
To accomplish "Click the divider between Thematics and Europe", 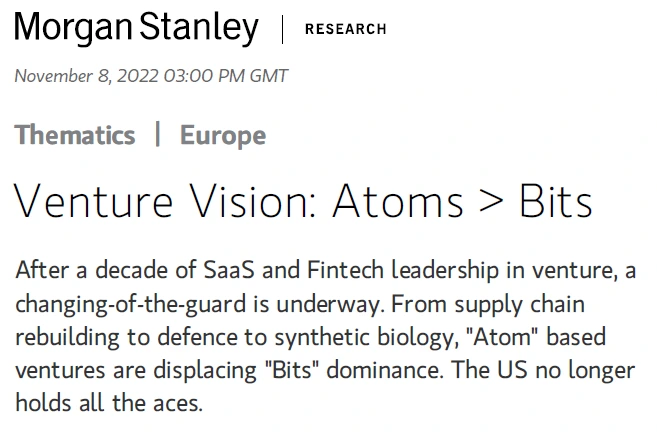I will coord(158,134).
